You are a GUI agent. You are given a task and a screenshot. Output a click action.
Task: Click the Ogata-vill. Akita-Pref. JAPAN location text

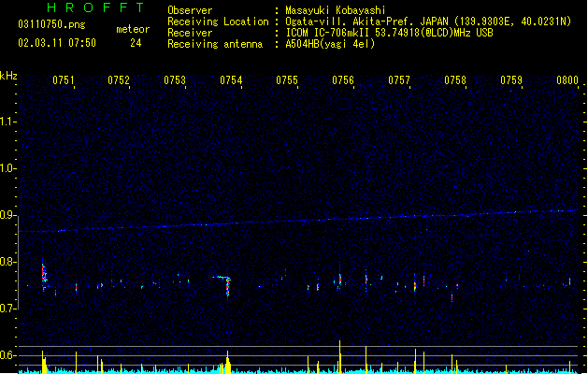click(x=427, y=22)
